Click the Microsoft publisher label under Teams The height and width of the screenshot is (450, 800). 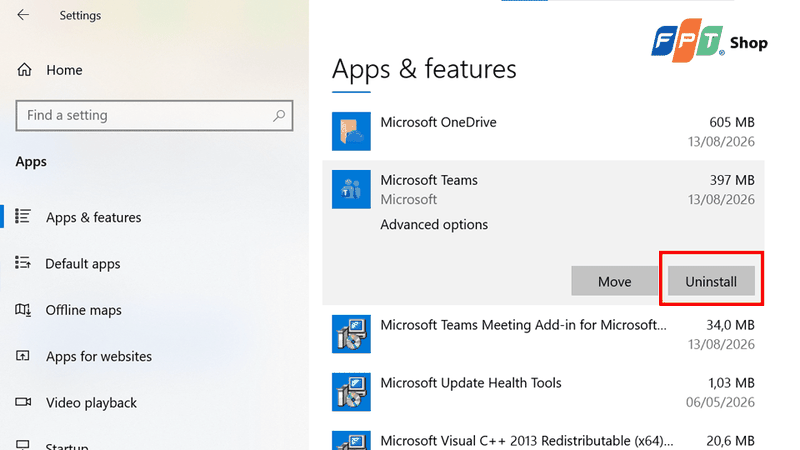(409, 199)
